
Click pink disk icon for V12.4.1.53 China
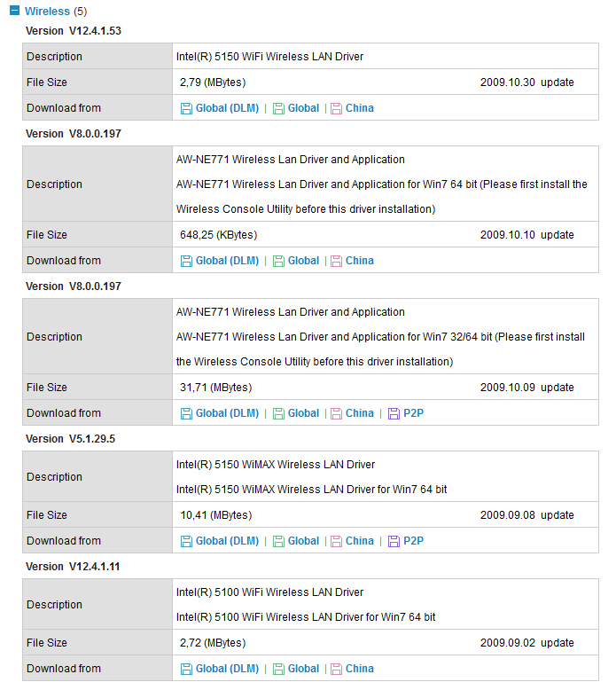(336, 108)
